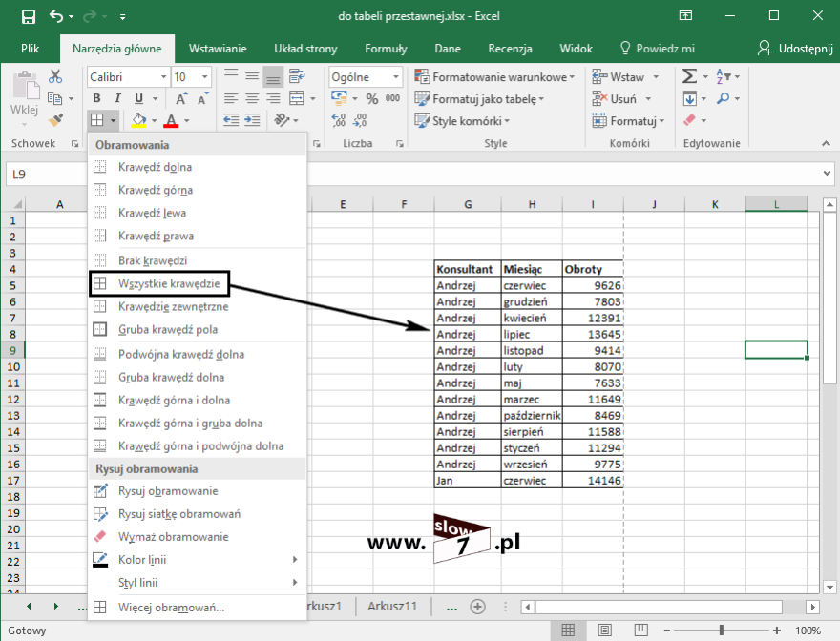Decrease the cell indent
This screenshot has width=840, height=641.
coord(231,120)
